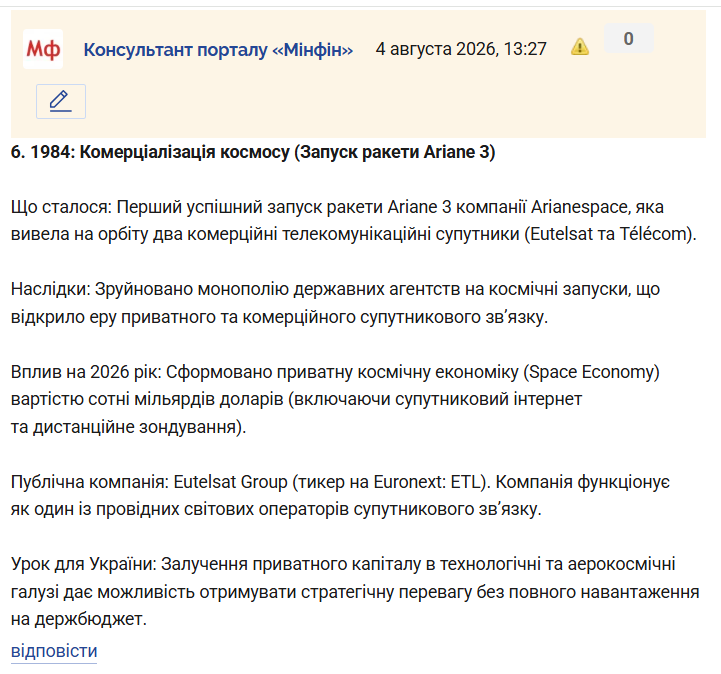The image size is (721, 674).
Task: Click the «Що сталося» paragraph text
Action: tap(354, 221)
